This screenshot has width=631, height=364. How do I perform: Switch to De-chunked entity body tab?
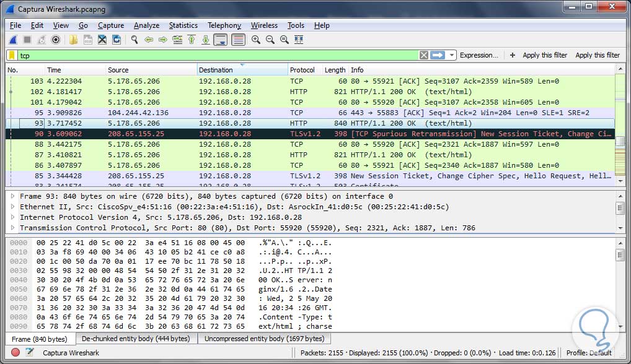(136, 339)
